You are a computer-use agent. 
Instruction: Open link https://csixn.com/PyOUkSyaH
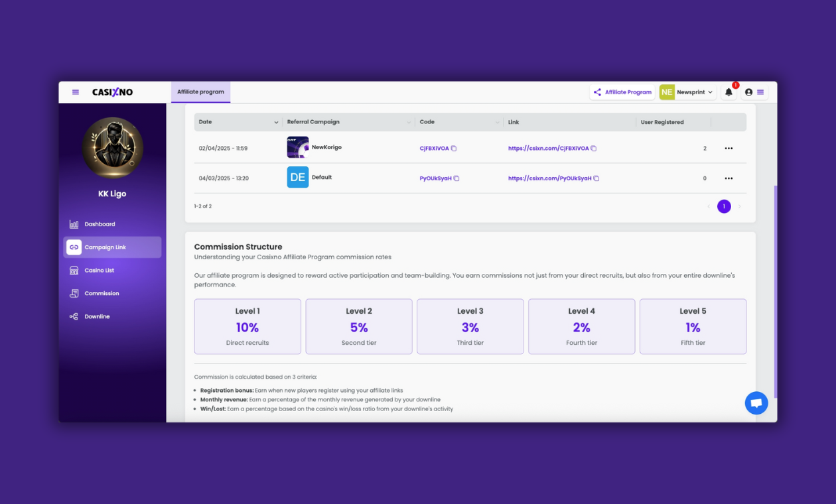(x=549, y=178)
